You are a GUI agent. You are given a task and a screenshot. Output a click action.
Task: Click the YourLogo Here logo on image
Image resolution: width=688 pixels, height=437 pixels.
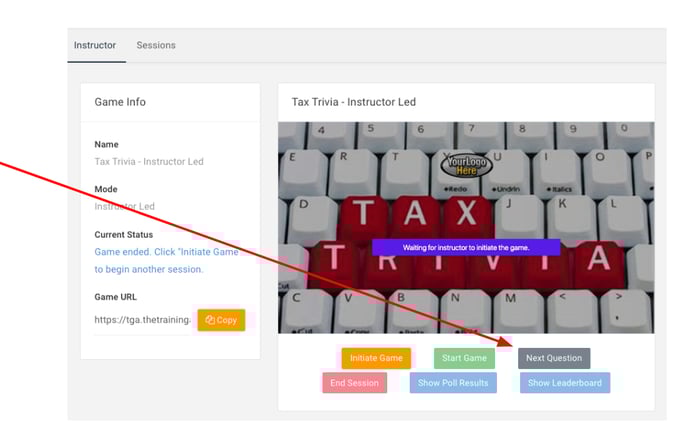466,164
